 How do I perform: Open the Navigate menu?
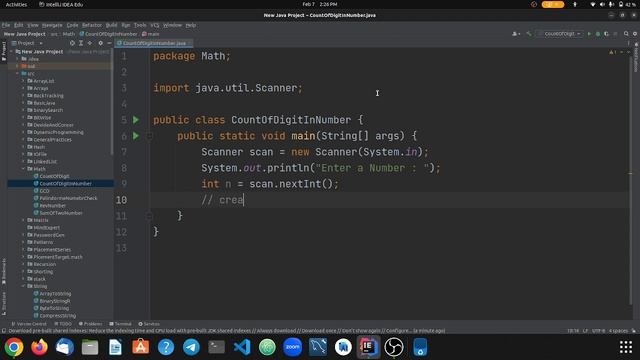tap(52, 25)
